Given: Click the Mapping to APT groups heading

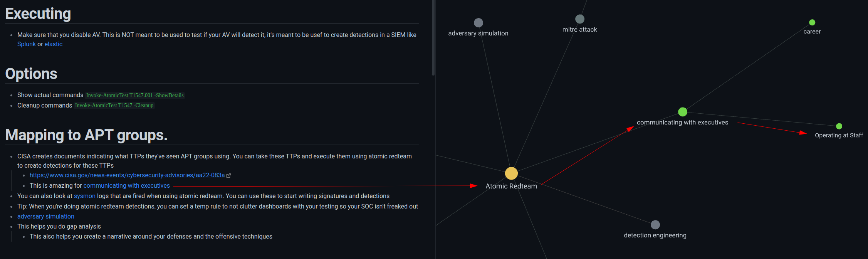Looking at the screenshot, I should (x=86, y=135).
